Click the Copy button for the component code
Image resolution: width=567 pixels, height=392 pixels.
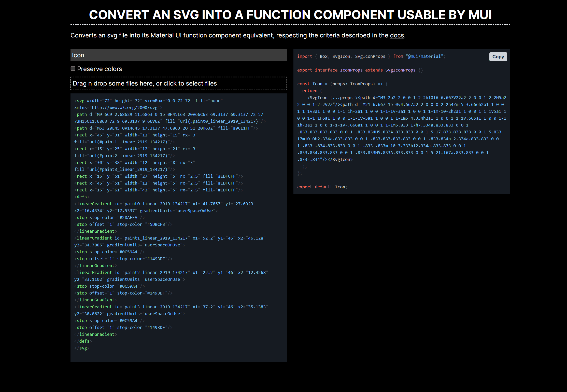tap(498, 57)
